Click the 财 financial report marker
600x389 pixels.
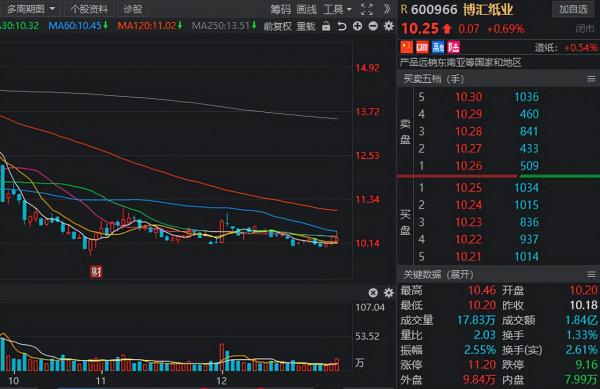[96, 272]
